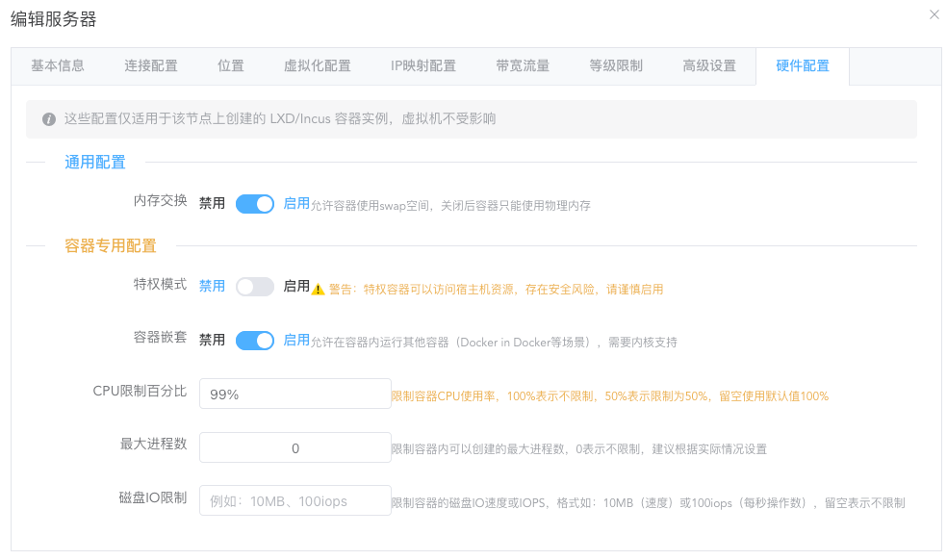
Task: Close the 编辑服务器 dialog
Action: tap(934, 14)
